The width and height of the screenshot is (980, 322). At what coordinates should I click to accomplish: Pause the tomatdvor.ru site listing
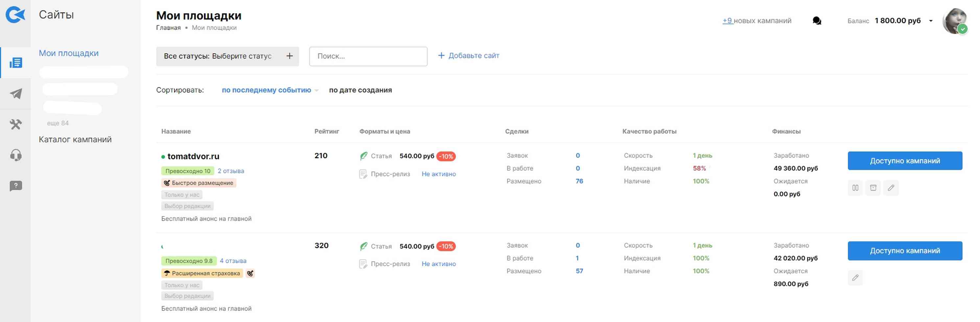tap(855, 188)
